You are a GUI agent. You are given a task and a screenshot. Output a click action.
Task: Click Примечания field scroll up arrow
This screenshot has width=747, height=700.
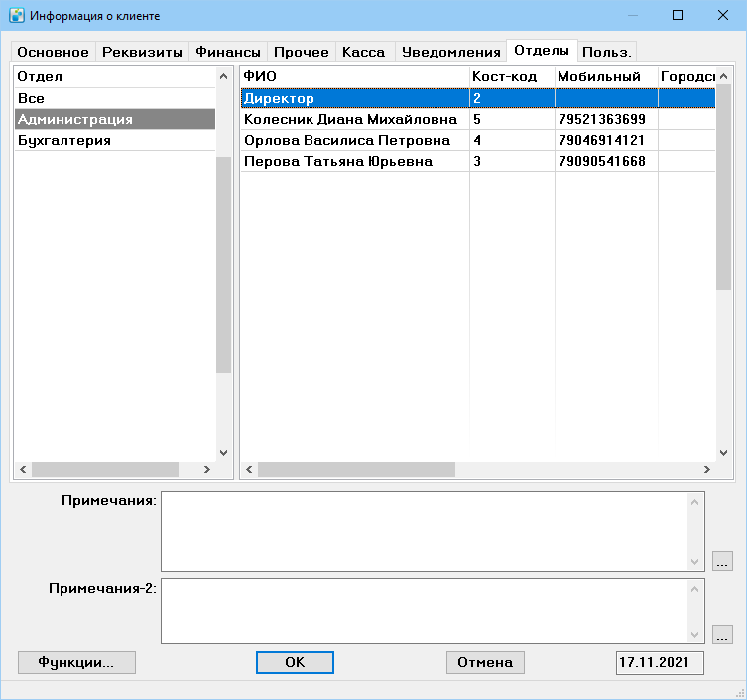click(x=695, y=502)
